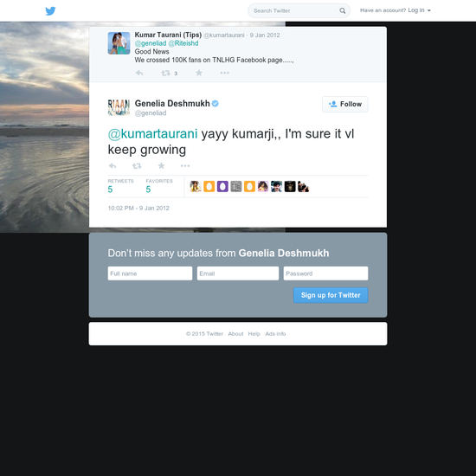View the 5 favorites list
Image resolution: width=476 pixels, height=476 pixels.
(159, 186)
